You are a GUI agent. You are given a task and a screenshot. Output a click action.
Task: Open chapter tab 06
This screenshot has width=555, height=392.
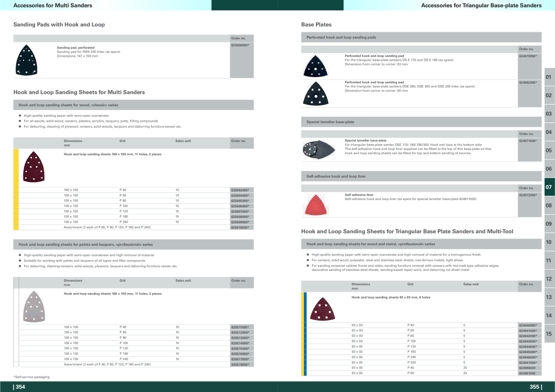pos(549,169)
